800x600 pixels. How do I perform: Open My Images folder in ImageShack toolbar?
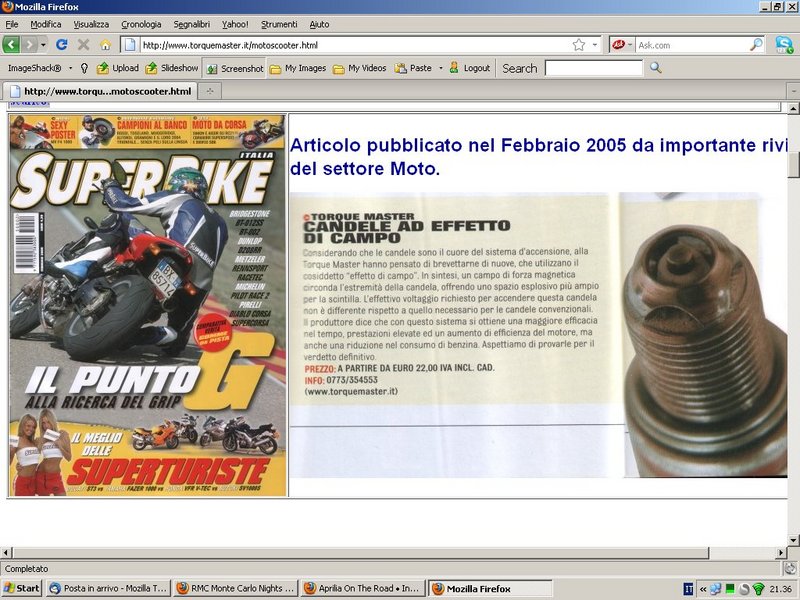298,68
